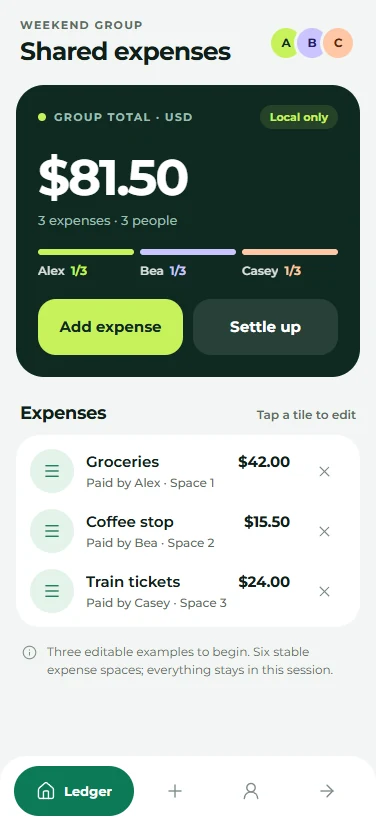Click the Coffee stop list icon
The height and width of the screenshot is (830, 376).
coord(52,531)
